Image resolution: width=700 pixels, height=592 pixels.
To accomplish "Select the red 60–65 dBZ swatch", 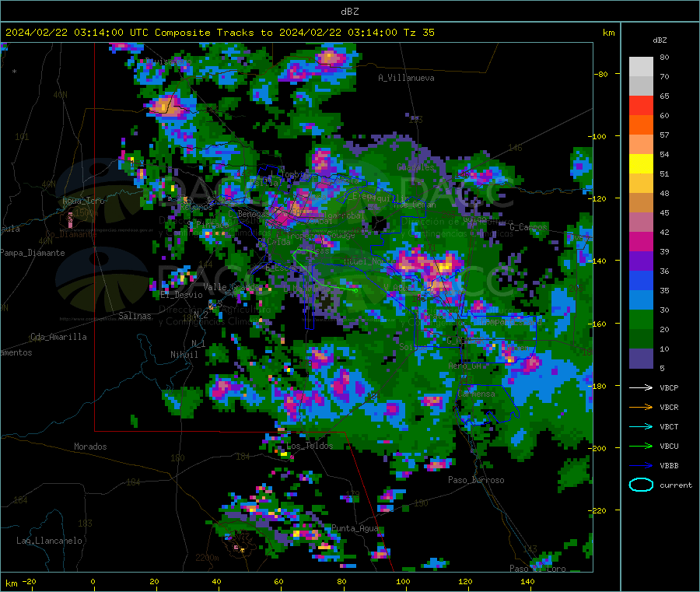I will [641, 105].
